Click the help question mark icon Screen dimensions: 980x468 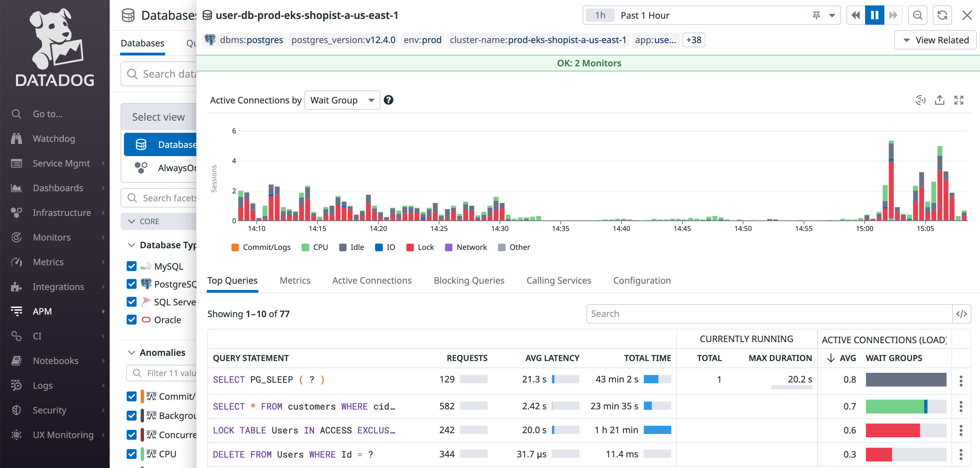[x=388, y=100]
